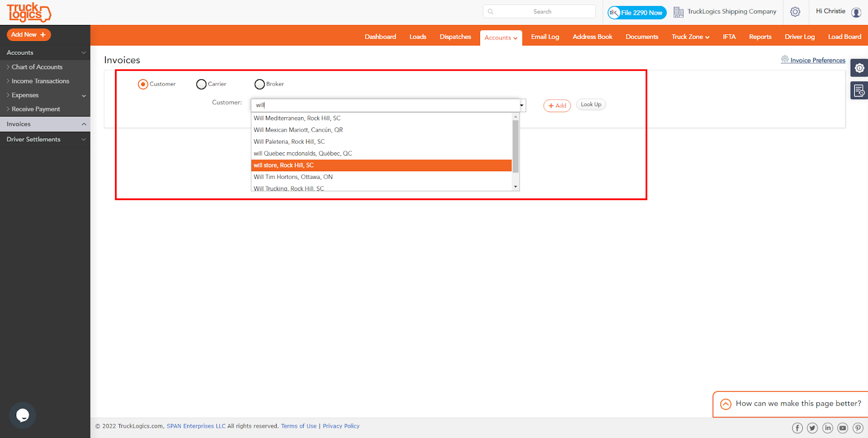The height and width of the screenshot is (438, 868).
Task: Open the YouTube footer icon
Action: pos(843,428)
